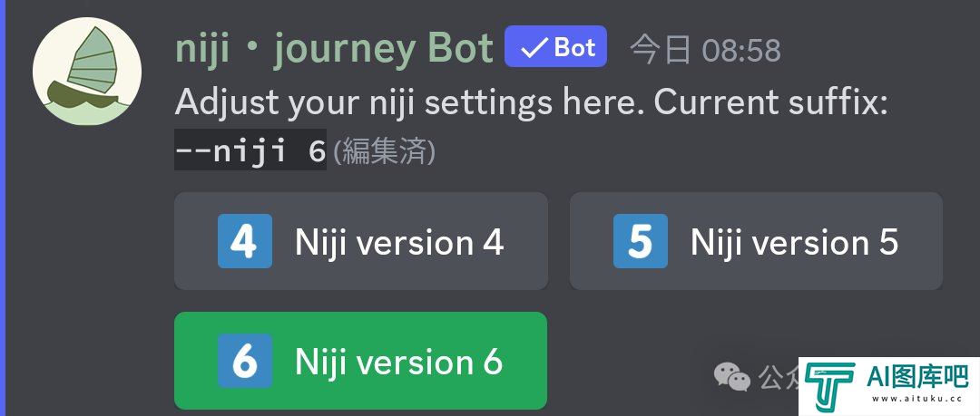Click the checkmark inside the Bot badge
The image size is (980, 416).
(x=534, y=48)
